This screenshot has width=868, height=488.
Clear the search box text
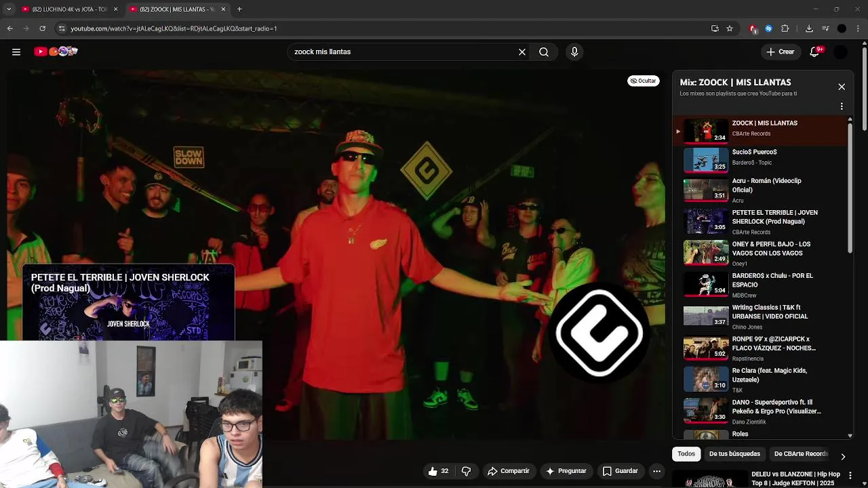(x=522, y=52)
